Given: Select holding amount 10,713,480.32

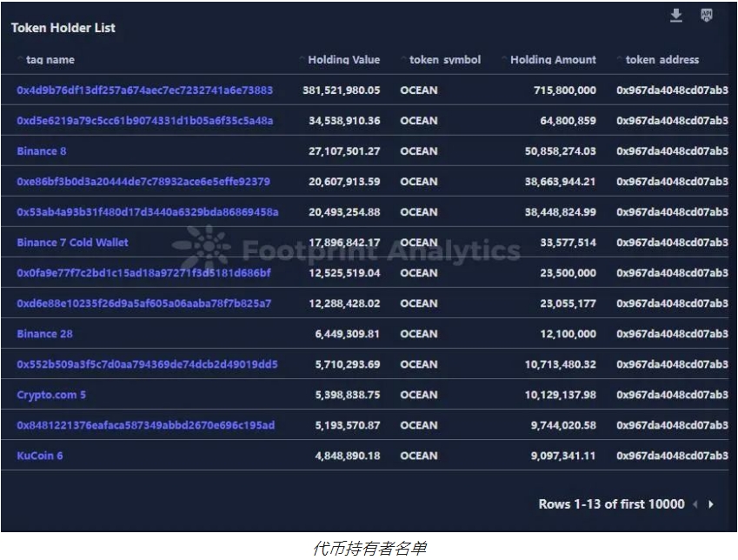Looking at the screenshot, I should [561, 364].
